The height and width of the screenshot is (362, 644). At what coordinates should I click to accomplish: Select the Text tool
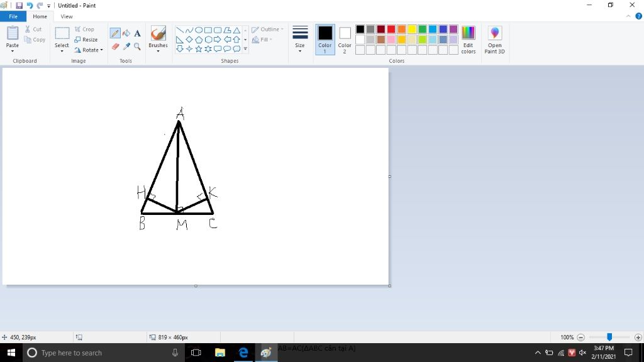pyautogui.click(x=137, y=33)
